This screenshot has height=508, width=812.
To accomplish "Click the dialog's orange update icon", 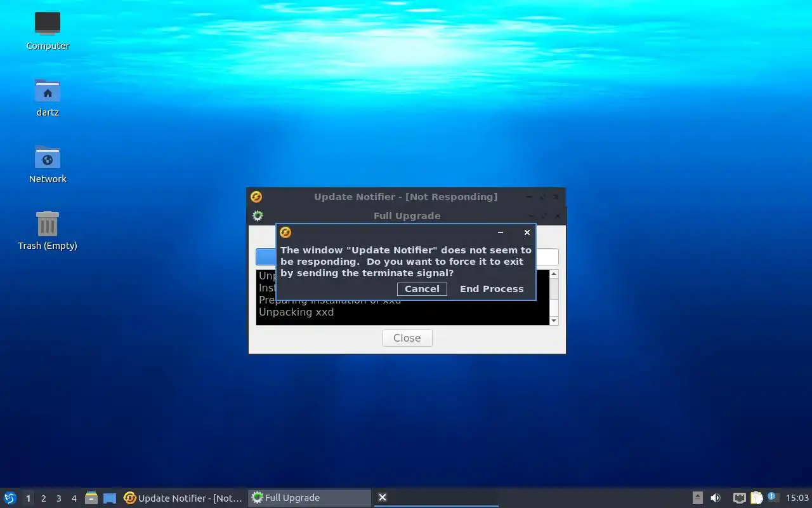I will point(285,232).
